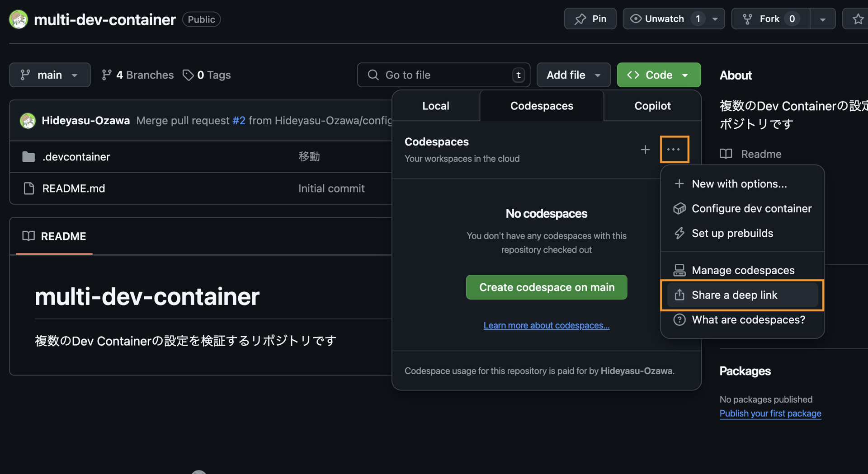
Task: Open the Packages heading link
Action: (745, 371)
